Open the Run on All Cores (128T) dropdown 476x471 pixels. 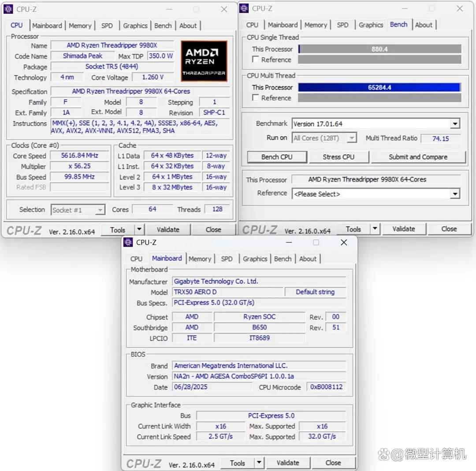(x=351, y=138)
